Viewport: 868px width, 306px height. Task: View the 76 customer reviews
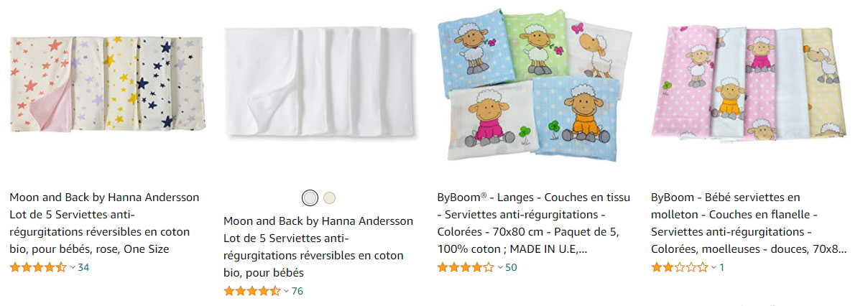pyautogui.click(x=297, y=292)
